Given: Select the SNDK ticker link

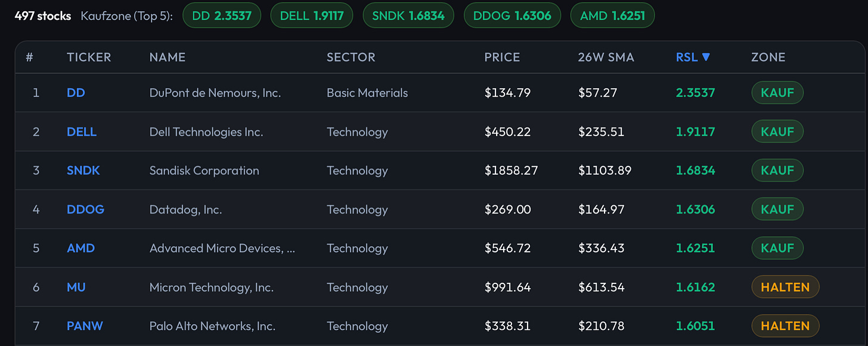Looking at the screenshot, I should tap(83, 171).
